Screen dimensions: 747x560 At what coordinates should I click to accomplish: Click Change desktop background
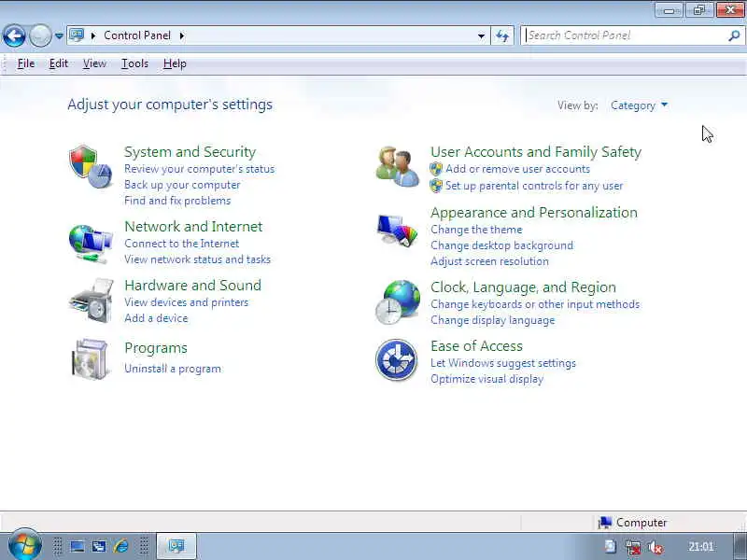pyautogui.click(x=501, y=245)
